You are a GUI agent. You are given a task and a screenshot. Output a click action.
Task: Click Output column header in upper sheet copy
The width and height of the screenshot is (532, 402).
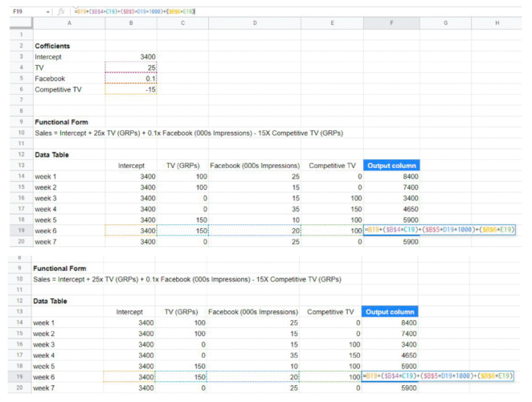(x=391, y=166)
